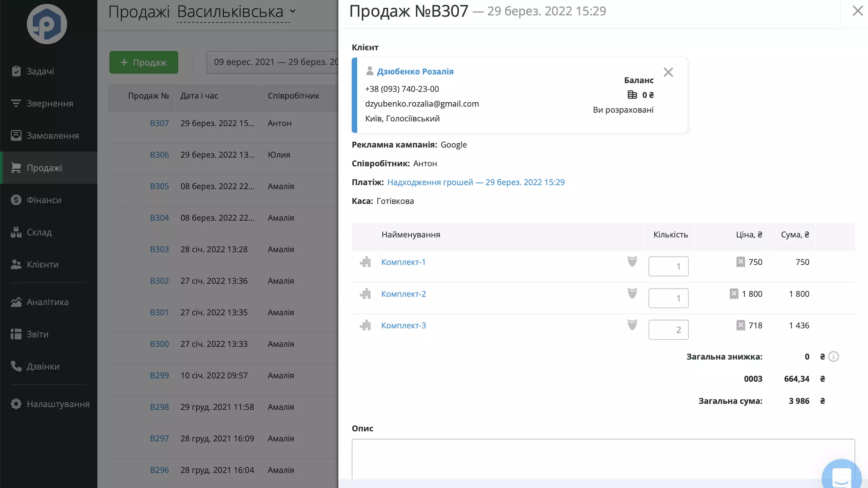868x488 pixels.
Task: Click the tax value 664,34
Action: coord(796,379)
